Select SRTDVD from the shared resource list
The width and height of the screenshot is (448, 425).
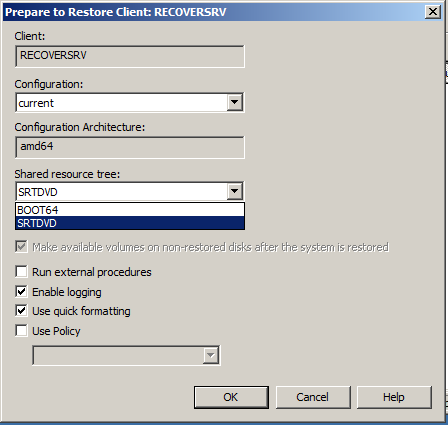click(130, 223)
